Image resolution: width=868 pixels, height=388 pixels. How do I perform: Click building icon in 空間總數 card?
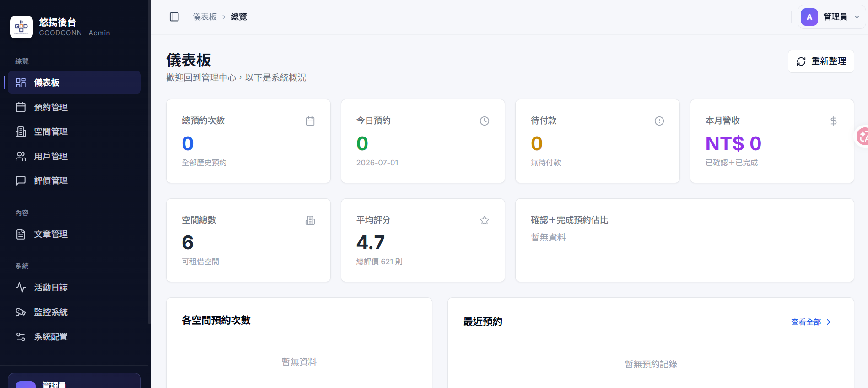(x=310, y=220)
